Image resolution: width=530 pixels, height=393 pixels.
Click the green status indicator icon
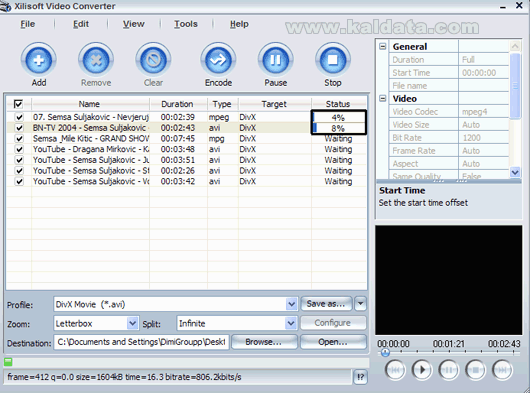click(x=8, y=362)
